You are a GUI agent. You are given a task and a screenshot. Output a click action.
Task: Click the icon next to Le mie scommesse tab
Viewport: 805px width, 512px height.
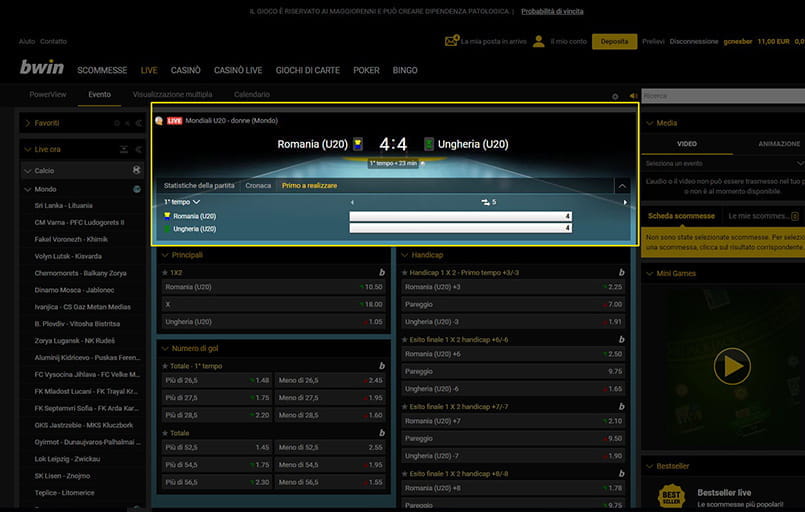(x=795, y=216)
